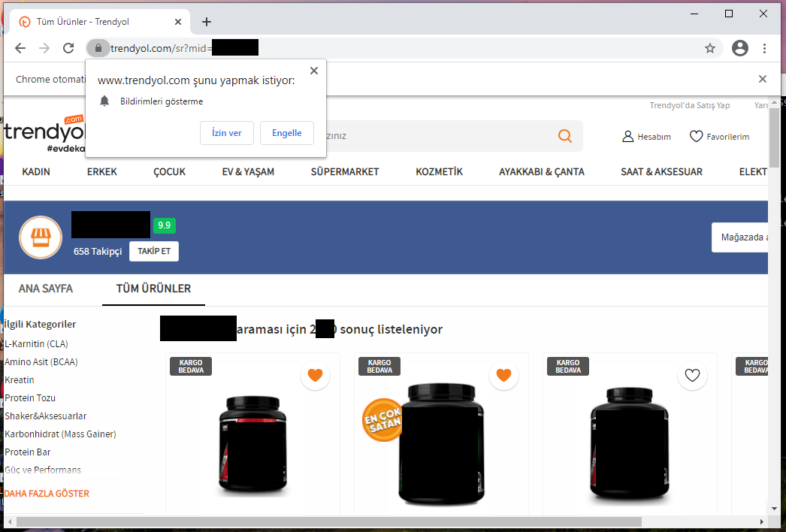Open the EV & YAŞAM category menu
The width and height of the screenshot is (786, 532).
pyautogui.click(x=248, y=171)
